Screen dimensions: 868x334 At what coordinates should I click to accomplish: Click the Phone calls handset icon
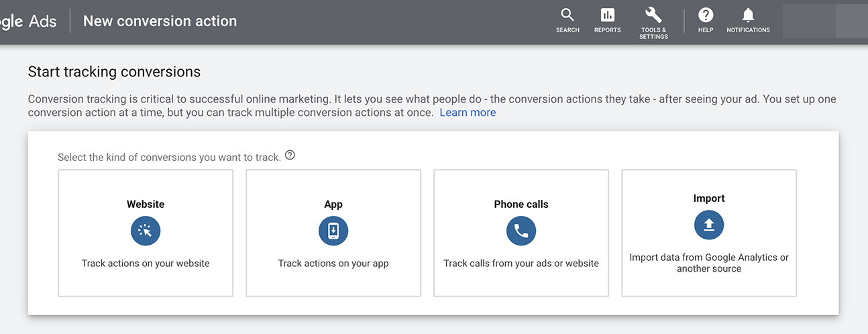coord(521,231)
